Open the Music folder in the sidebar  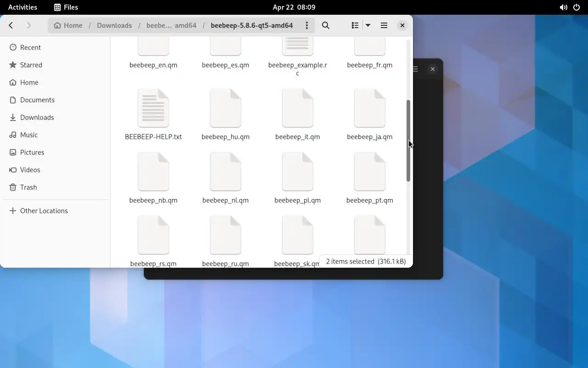55,135
